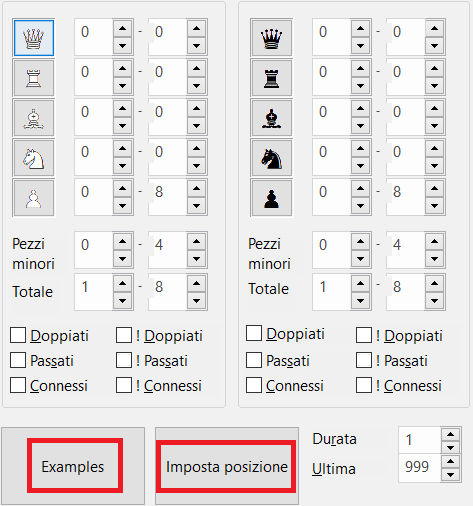Decrease Ultima value with down arrow
Image resolution: width=473 pixels, height=506 pixels.
pos(450,475)
